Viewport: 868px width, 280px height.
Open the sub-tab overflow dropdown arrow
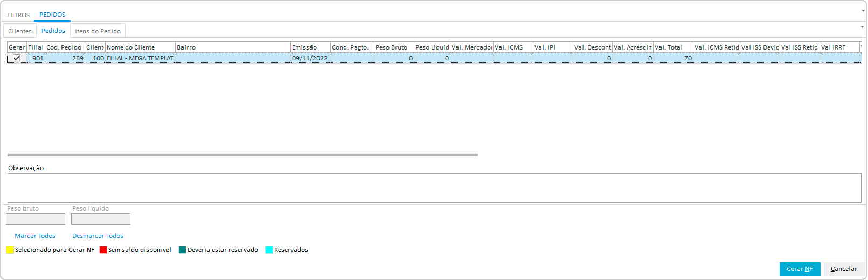(x=862, y=27)
